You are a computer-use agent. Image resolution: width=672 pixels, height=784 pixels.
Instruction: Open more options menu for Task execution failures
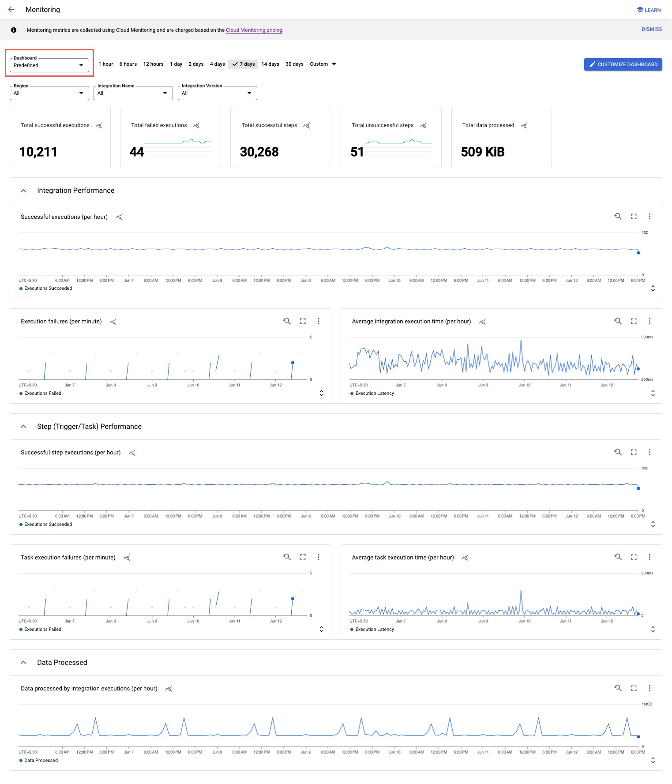click(319, 557)
